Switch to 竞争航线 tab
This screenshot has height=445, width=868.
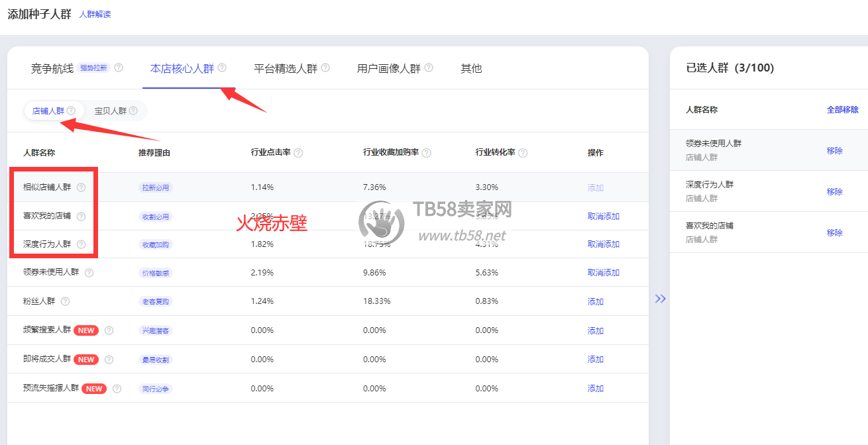coord(52,68)
